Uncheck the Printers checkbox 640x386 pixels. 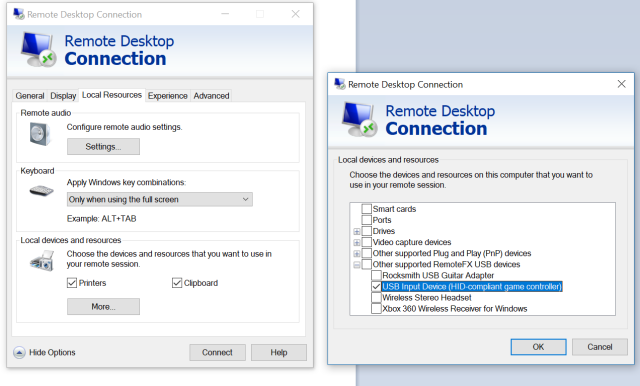tap(72, 283)
